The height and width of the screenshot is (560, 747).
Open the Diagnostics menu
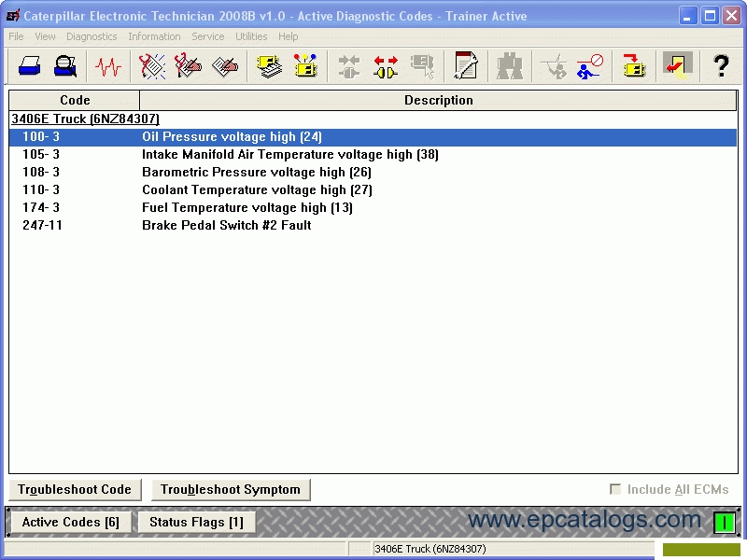click(x=92, y=36)
